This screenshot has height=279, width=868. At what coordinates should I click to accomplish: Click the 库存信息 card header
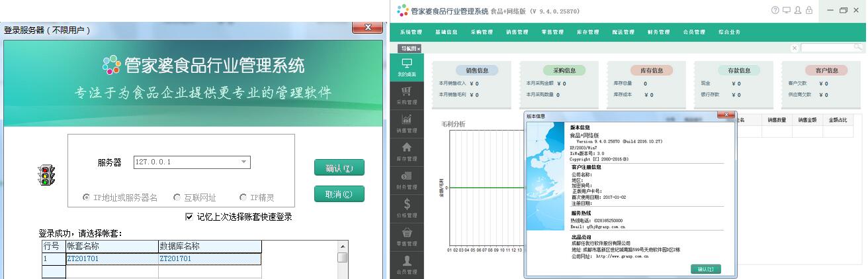click(652, 70)
